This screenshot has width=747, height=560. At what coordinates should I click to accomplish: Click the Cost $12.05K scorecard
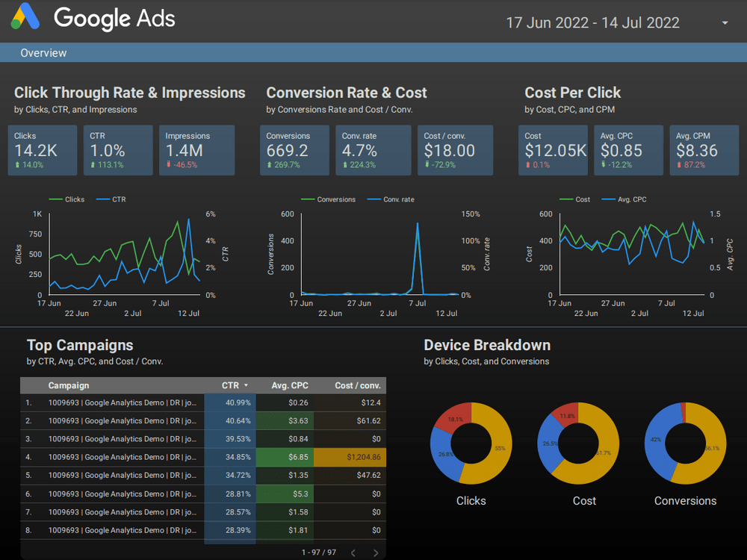pos(553,150)
